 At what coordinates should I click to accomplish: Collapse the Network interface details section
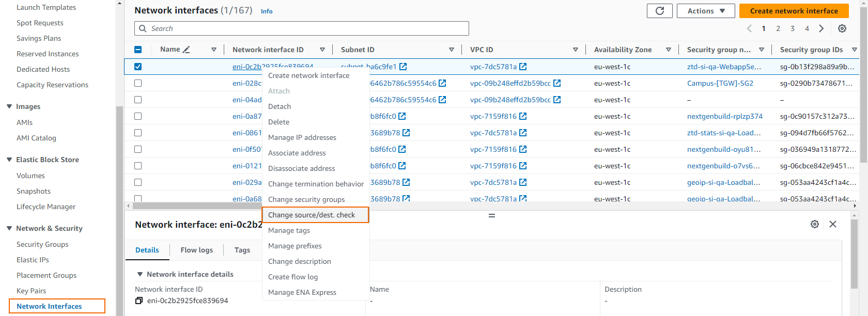pos(140,274)
